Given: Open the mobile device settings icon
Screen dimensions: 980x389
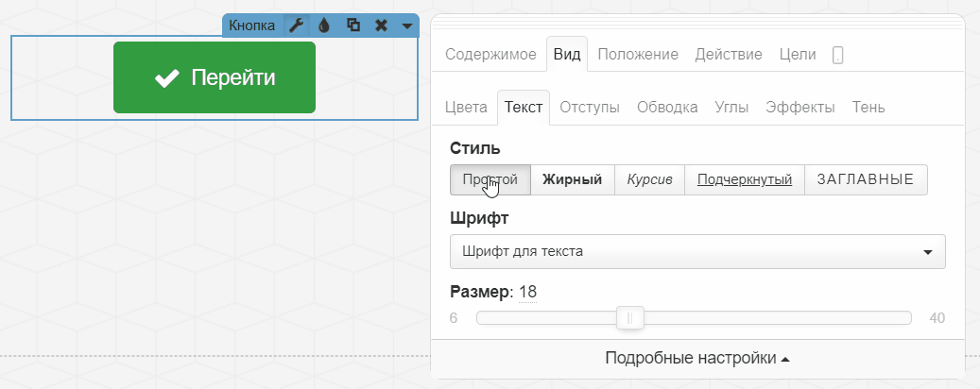Looking at the screenshot, I should point(837,56).
